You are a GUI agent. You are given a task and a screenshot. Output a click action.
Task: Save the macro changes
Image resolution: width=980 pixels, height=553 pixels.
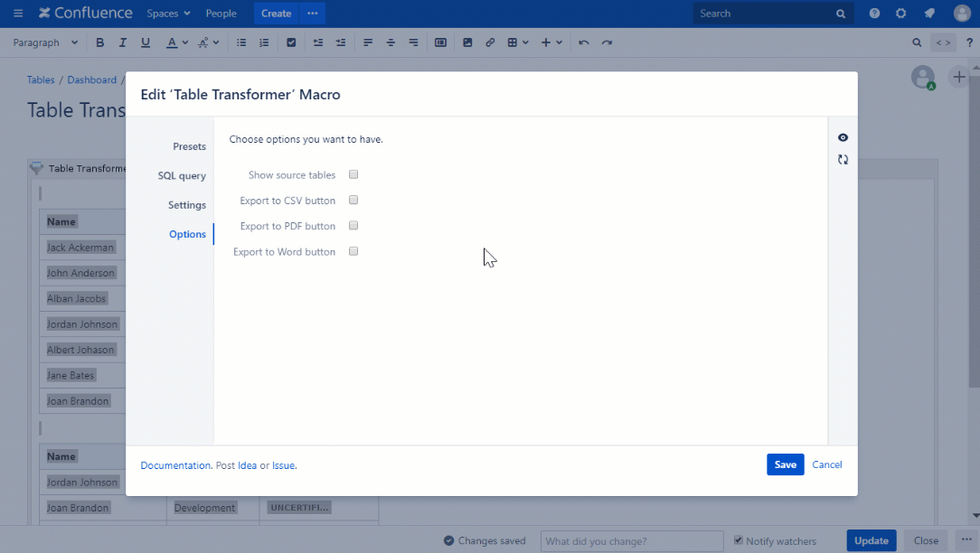click(785, 464)
